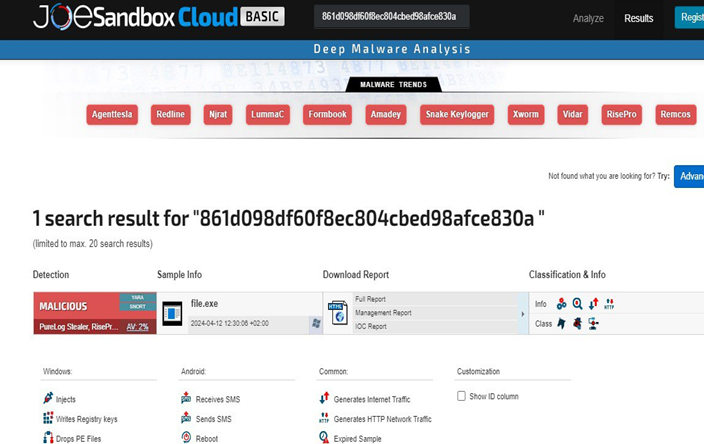Viewport: 704px width, 444px height.
Task: Focus the hash search input field
Action: pos(392,17)
